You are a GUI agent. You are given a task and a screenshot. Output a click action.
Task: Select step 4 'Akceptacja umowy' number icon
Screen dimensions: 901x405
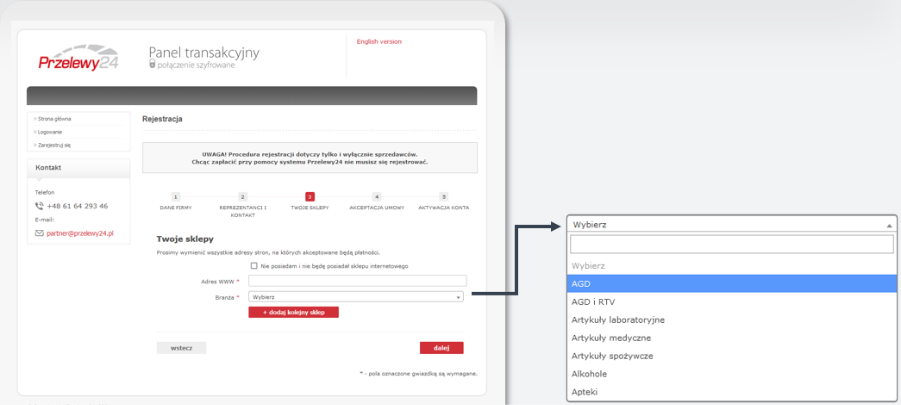tap(376, 198)
